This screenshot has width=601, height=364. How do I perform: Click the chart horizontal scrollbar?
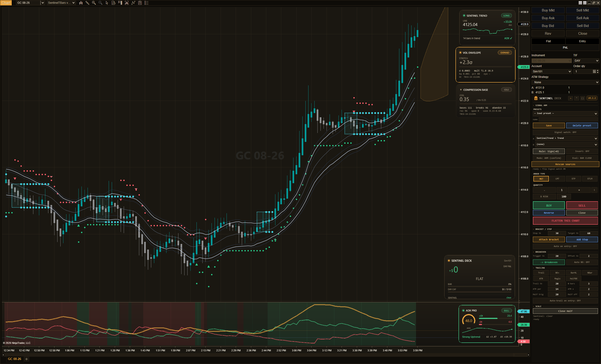point(266,355)
